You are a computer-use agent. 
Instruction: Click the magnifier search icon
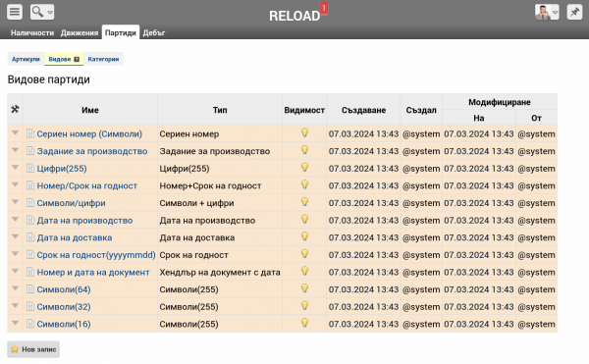pyautogui.click(x=37, y=12)
